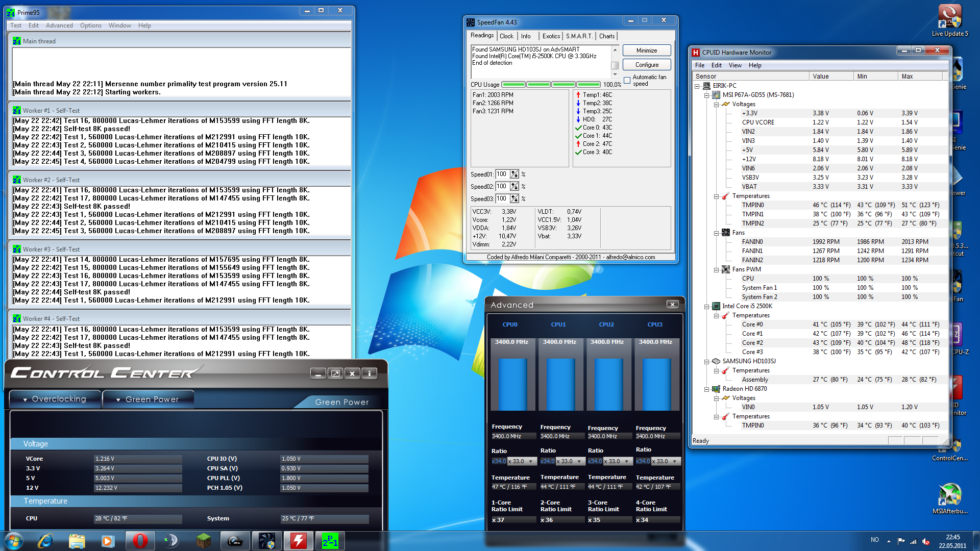The width and height of the screenshot is (980, 551).
Task: Click the Minimize button in SpeedFan
Action: click(647, 51)
